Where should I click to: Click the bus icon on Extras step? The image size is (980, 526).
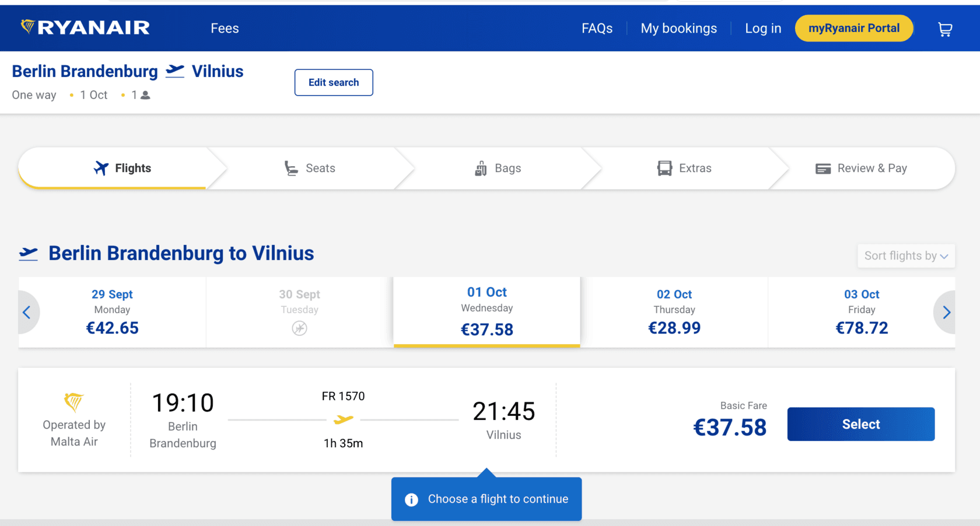point(664,169)
